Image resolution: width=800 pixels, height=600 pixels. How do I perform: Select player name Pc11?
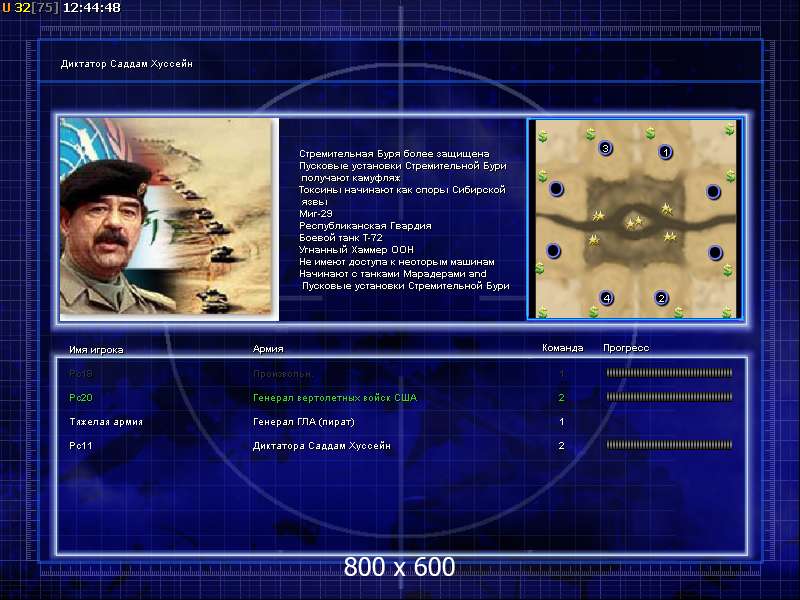[x=81, y=445]
